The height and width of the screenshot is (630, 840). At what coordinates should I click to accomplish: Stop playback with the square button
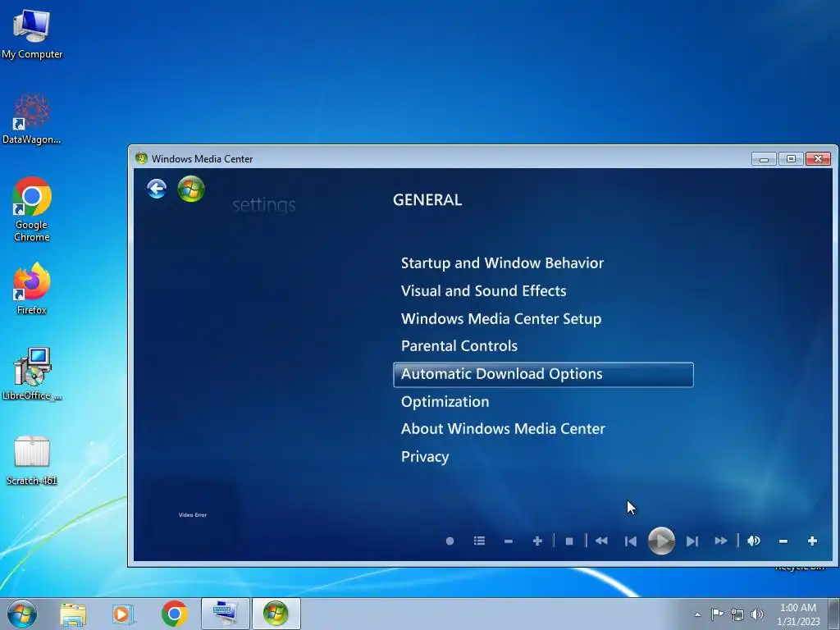tap(569, 541)
